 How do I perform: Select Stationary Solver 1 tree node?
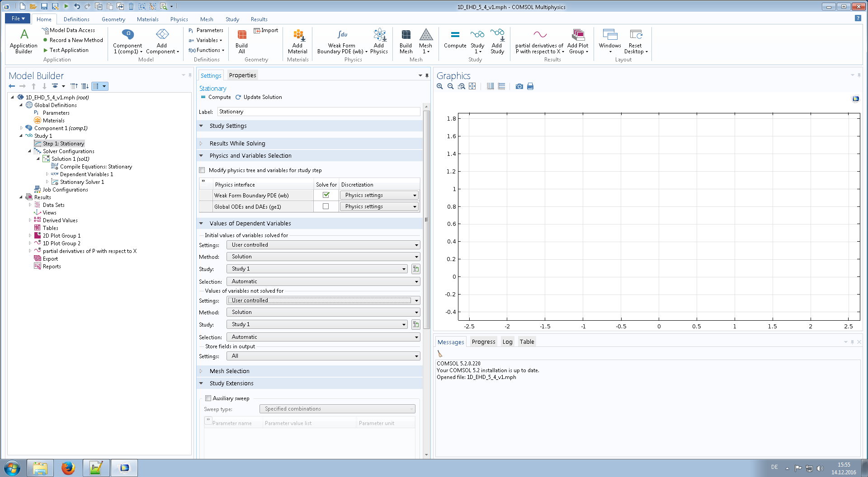click(82, 182)
